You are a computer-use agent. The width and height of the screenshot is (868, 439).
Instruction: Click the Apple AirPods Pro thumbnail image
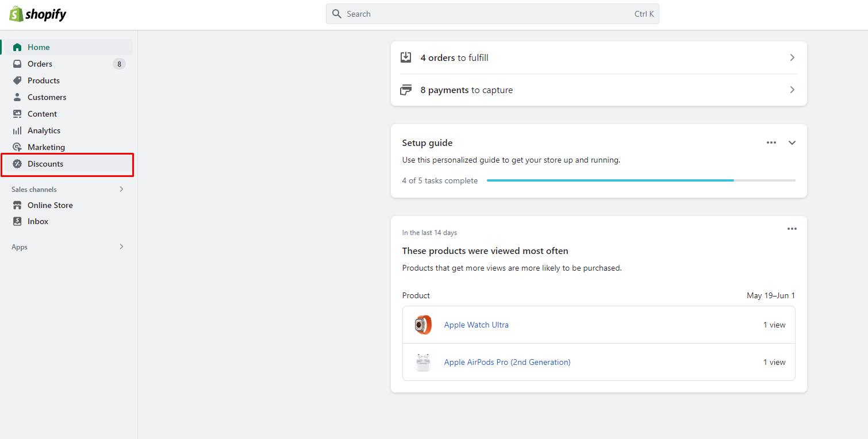coord(423,363)
